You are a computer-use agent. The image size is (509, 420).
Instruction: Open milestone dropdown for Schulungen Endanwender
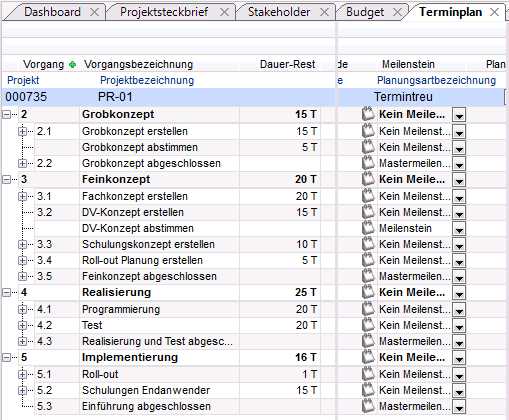459,391
